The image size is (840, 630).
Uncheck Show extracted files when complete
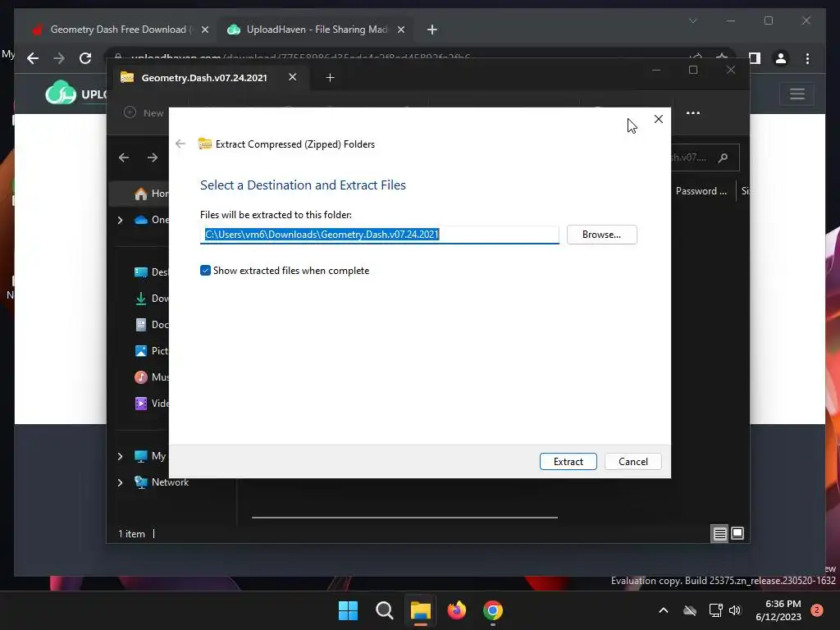coord(205,271)
